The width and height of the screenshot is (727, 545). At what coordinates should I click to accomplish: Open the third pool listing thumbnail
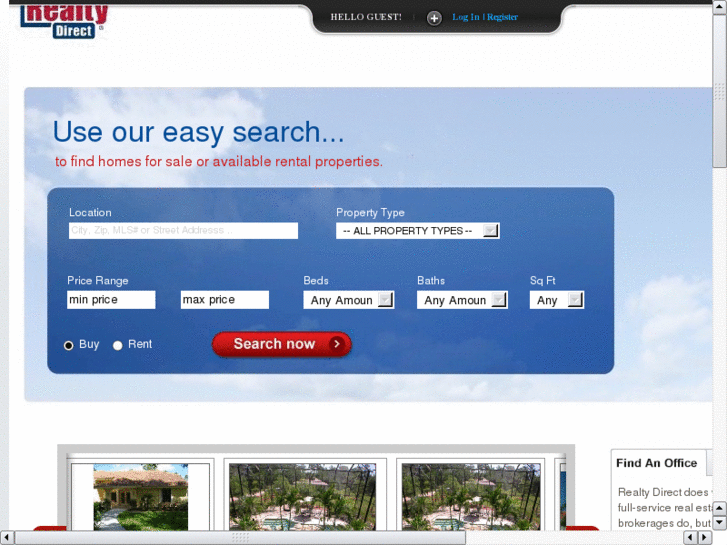point(471,497)
